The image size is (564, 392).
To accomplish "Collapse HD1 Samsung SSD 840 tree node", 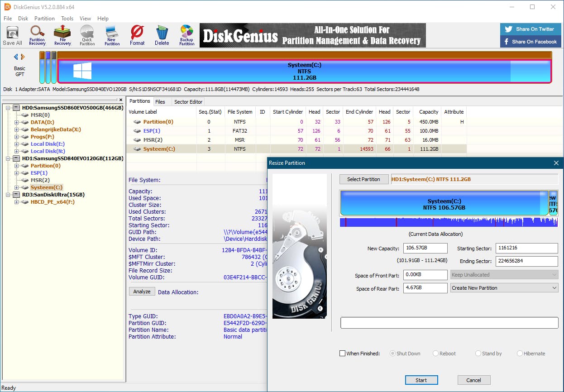I will coord(8,158).
